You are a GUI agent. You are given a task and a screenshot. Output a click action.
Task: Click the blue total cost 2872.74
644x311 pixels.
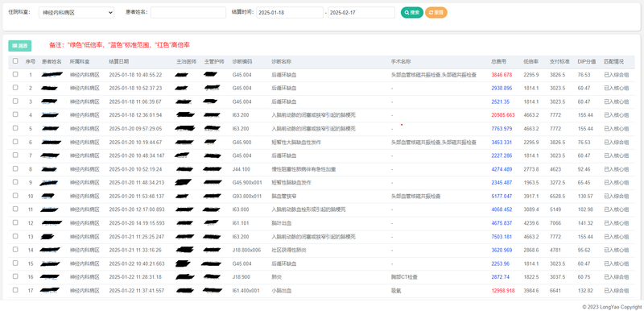click(501, 277)
